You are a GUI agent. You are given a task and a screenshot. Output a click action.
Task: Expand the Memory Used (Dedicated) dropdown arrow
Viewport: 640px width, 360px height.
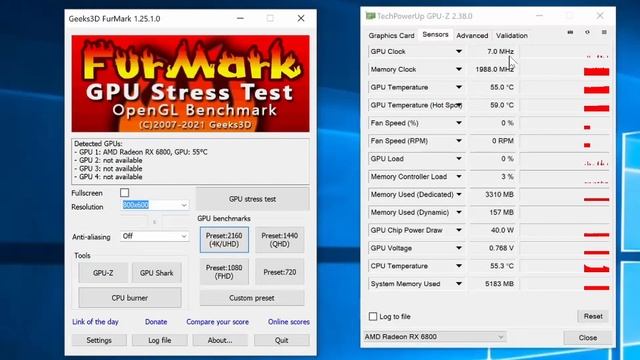(x=459, y=195)
